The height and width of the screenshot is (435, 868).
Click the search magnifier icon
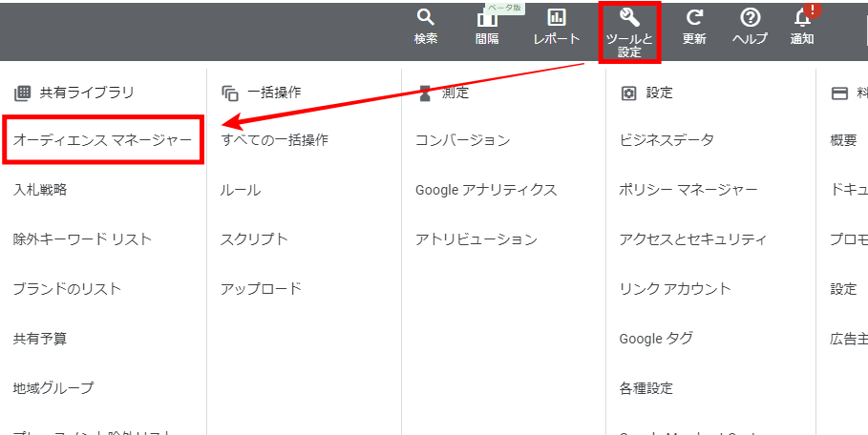coord(426,18)
